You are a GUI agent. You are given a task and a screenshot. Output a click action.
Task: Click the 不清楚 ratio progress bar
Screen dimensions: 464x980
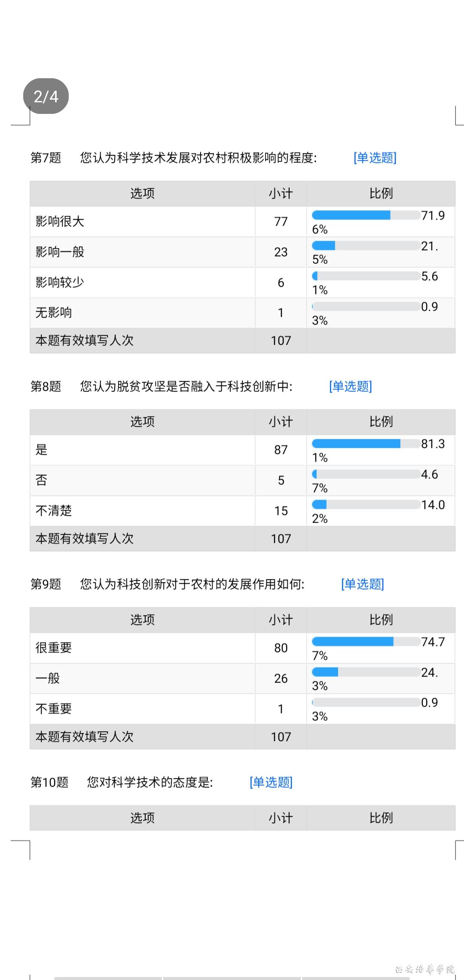pyautogui.click(x=366, y=504)
